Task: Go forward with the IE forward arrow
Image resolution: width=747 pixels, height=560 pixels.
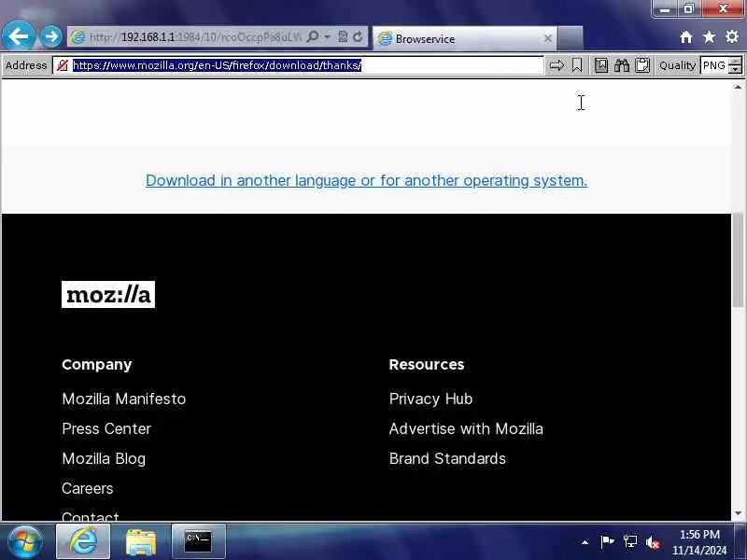Action: 50,36
